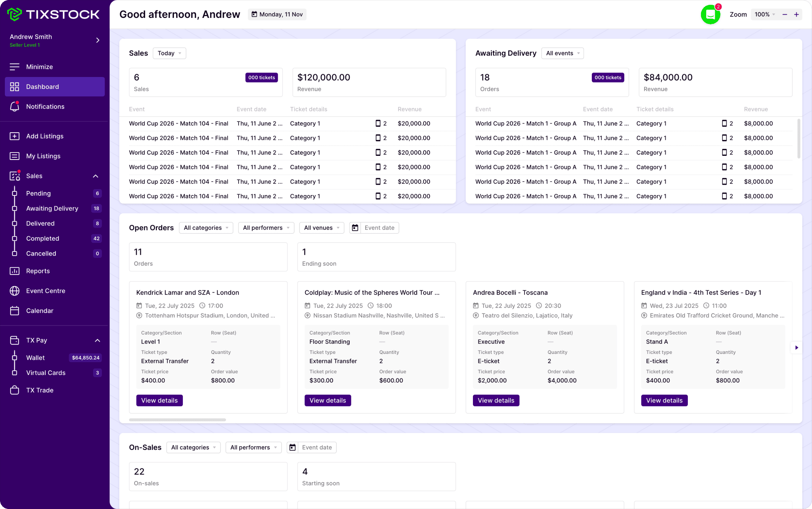The image size is (812, 509).
Task: Click the Add Listings plus icon
Action: coord(15,136)
